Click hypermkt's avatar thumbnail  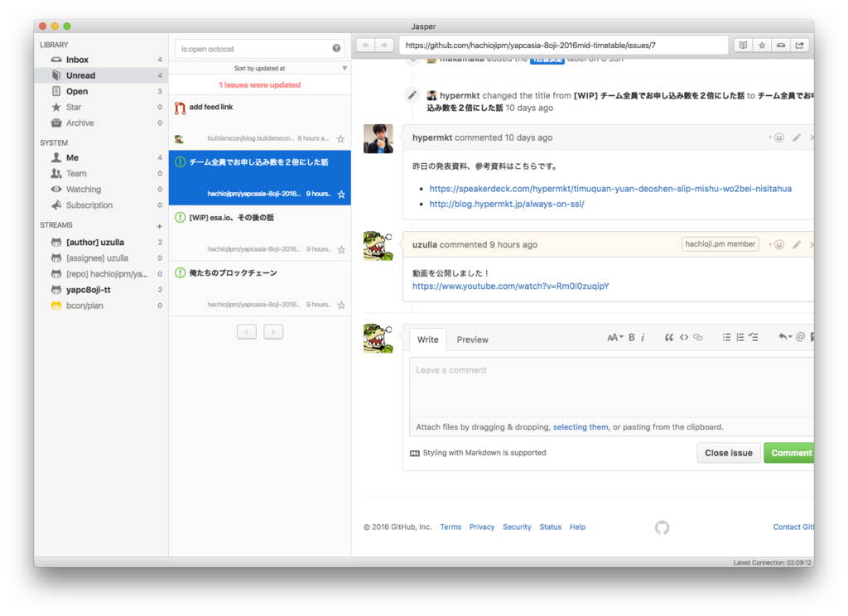click(378, 139)
